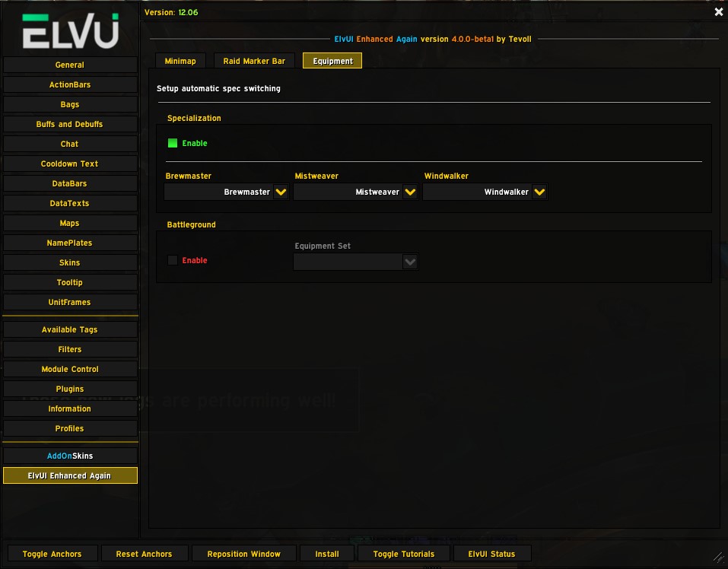
Task: Click the Reposition Window button
Action: coord(243,554)
